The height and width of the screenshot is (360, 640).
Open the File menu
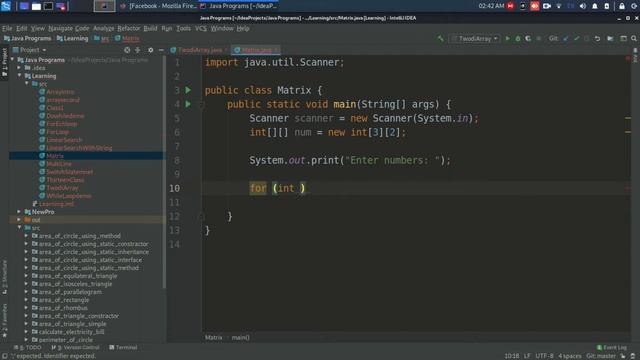pyautogui.click(x=7, y=28)
